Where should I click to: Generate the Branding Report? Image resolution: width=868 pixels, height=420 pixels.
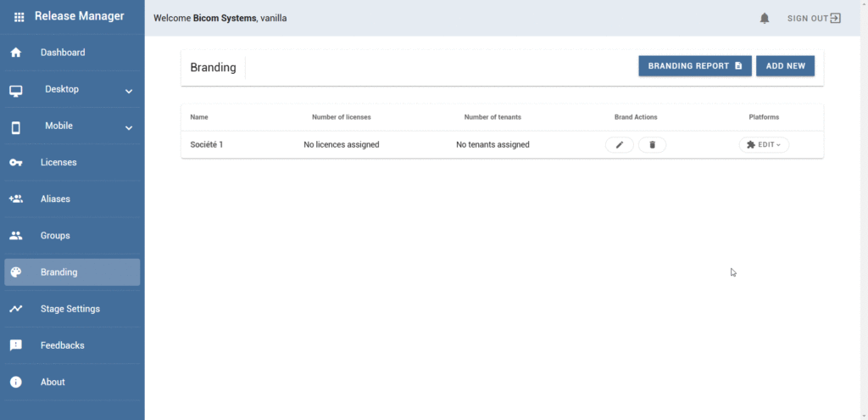tap(695, 66)
